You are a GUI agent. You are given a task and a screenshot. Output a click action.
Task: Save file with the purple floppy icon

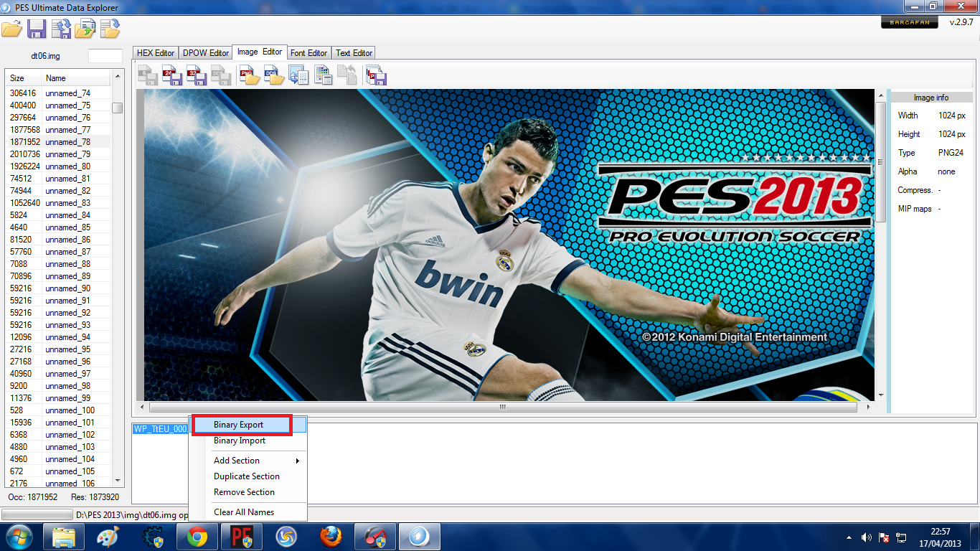coord(37,29)
